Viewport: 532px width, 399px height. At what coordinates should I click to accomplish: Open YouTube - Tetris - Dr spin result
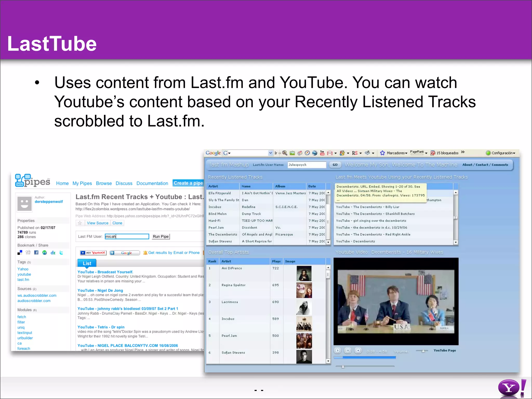point(101,327)
